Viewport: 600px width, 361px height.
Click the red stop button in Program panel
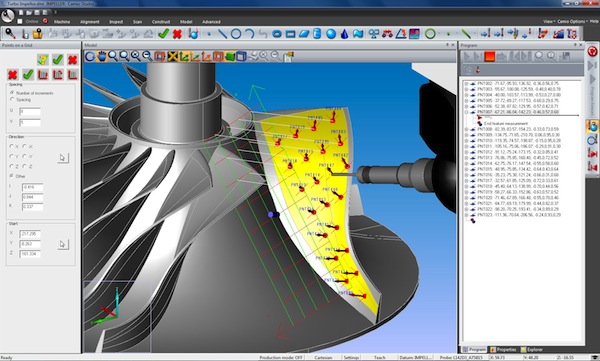(489, 57)
